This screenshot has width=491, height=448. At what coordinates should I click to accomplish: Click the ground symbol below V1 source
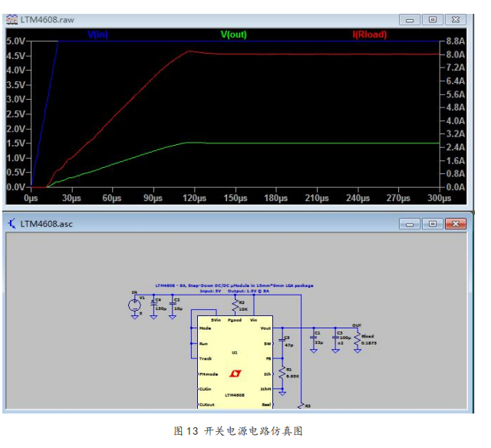pos(135,317)
